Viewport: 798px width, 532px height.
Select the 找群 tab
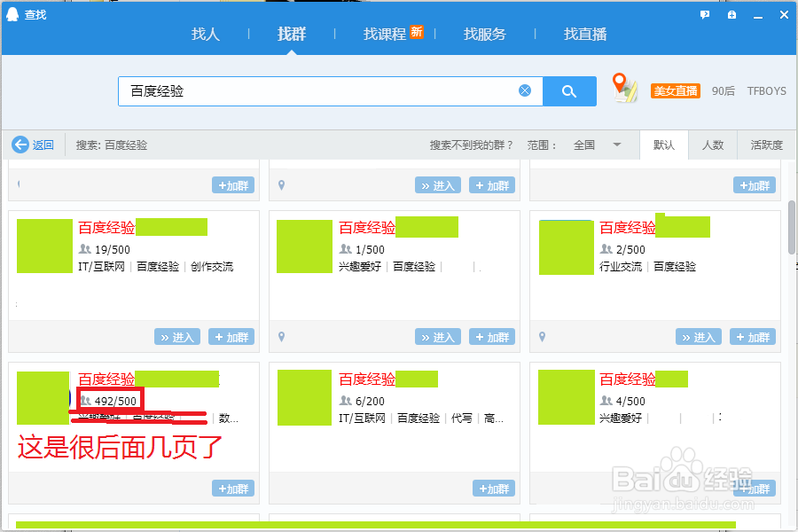[x=292, y=34]
